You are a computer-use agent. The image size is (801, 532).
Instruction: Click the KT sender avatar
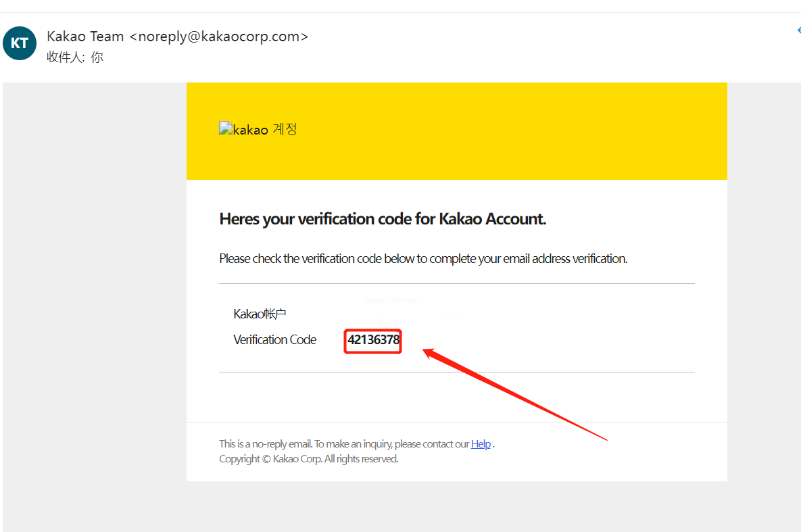pos(20,43)
